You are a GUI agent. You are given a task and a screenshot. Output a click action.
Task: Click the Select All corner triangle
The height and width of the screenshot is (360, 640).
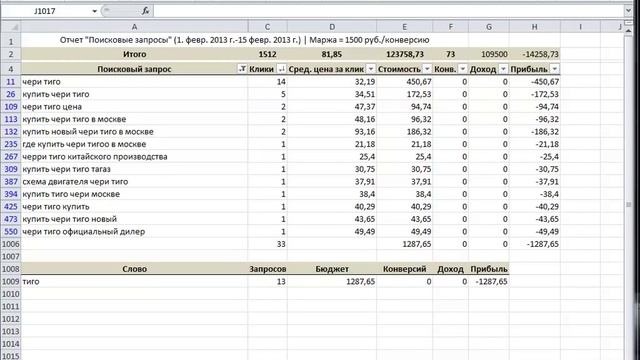[11, 27]
